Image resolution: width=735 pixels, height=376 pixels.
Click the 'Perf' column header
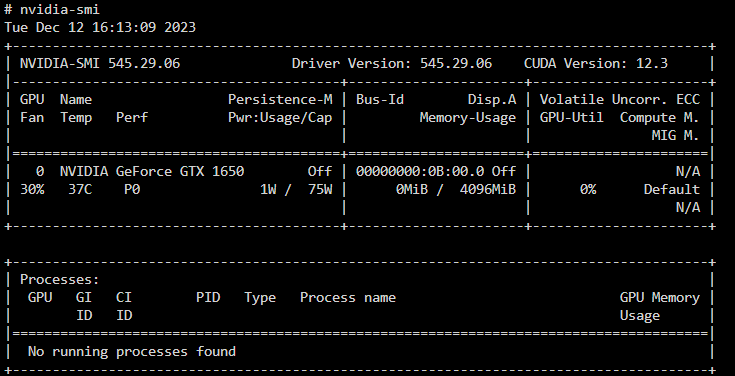[132, 118]
